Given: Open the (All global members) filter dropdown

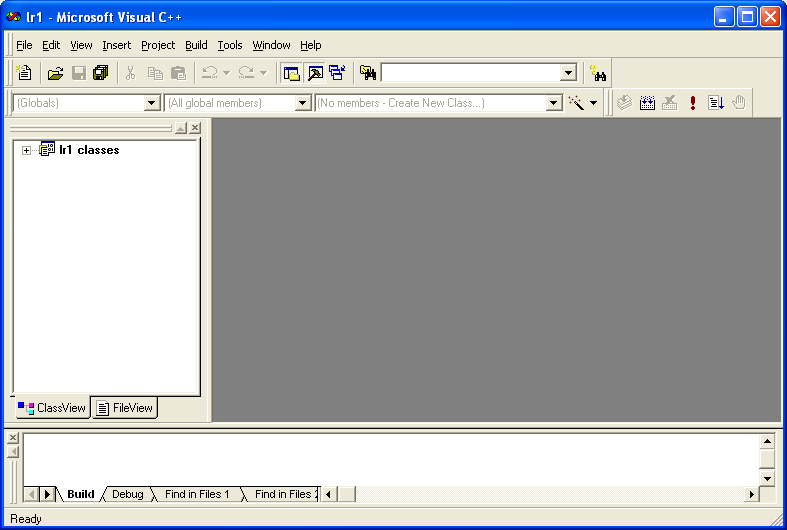Looking at the screenshot, I should [302, 103].
